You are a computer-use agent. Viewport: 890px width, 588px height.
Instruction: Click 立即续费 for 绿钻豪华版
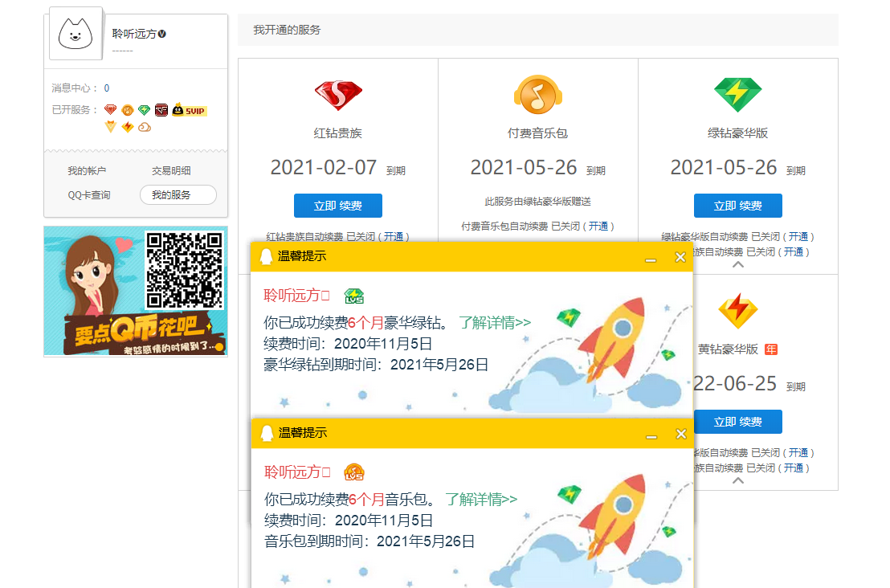point(738,206)
